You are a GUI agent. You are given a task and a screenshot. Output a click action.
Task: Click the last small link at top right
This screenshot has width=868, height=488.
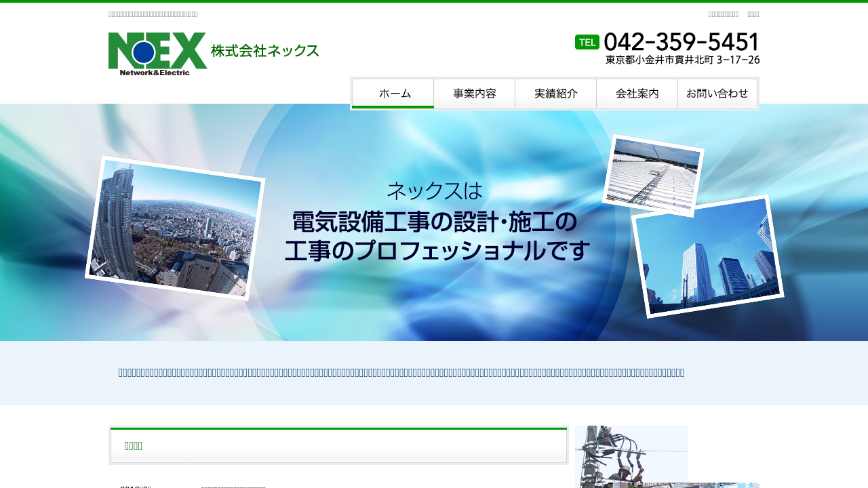click(753, 14)
